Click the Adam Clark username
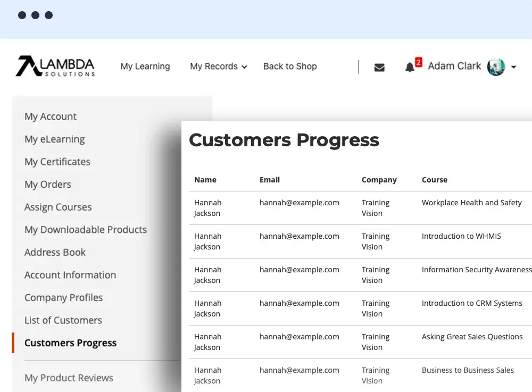The width and height of the screenshot is (532, 392). 454,66
